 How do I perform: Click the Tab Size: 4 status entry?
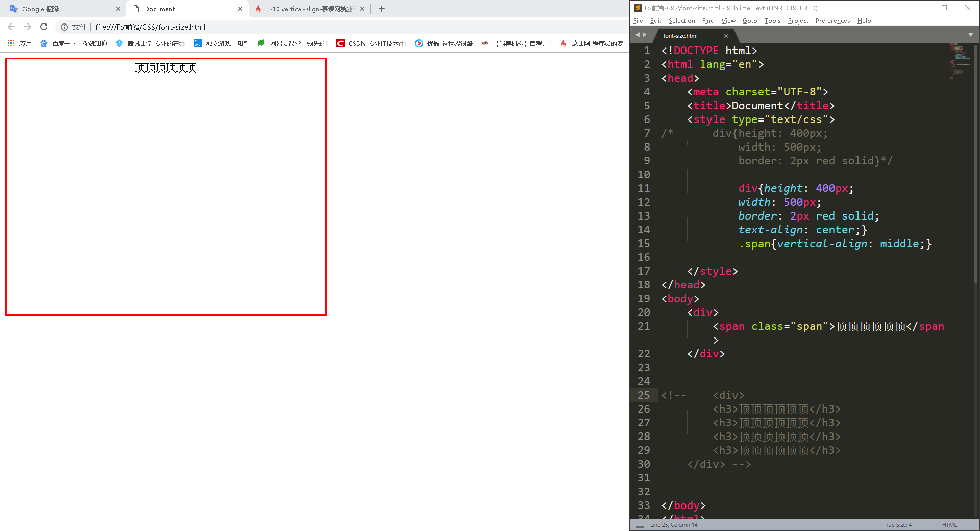pos(898,525)
